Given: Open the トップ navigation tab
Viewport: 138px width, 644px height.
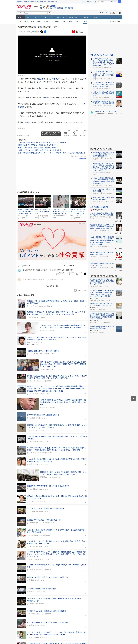Looking at the screenshot, I should (20, 17).
